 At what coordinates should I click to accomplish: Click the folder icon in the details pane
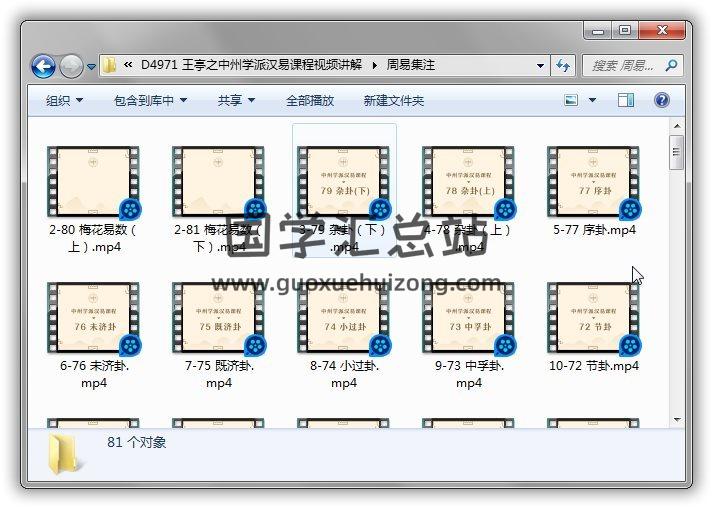coord(65,454)
